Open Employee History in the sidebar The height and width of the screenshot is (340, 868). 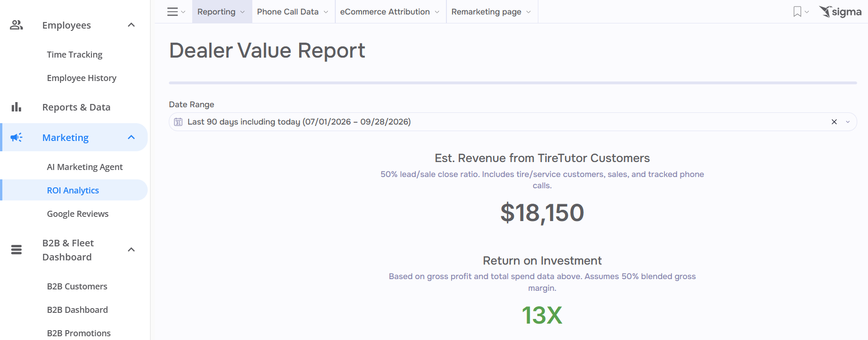82,78
